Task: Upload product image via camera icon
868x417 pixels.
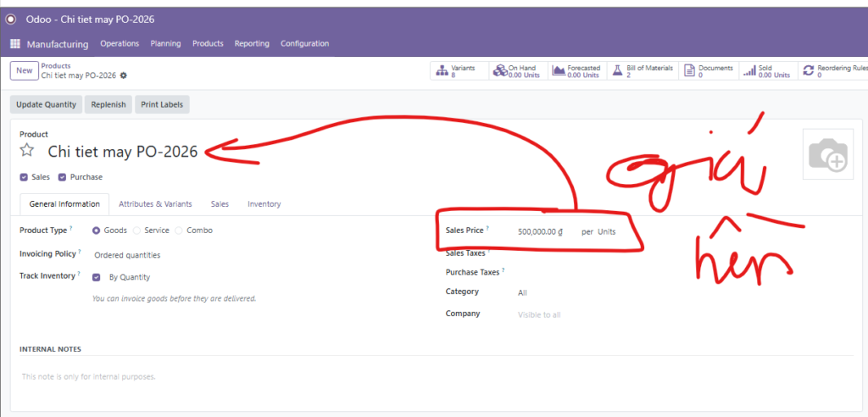Action: pos(827,155)
